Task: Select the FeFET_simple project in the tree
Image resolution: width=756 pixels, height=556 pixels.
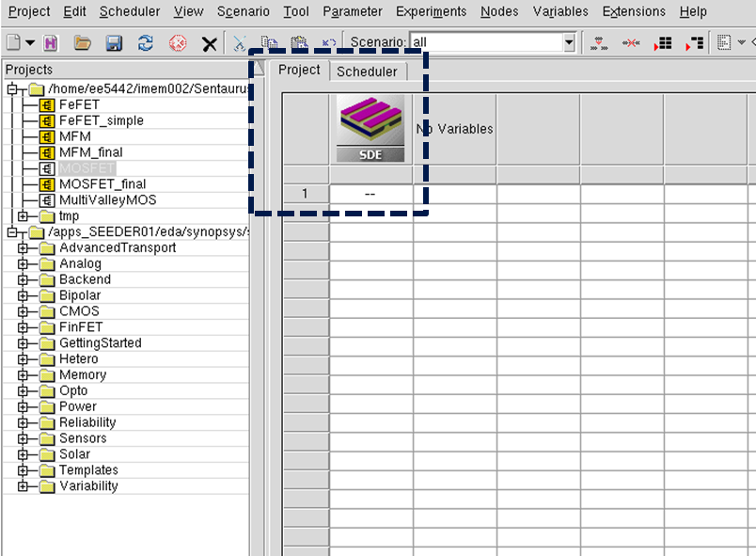Action: [102, 120]
